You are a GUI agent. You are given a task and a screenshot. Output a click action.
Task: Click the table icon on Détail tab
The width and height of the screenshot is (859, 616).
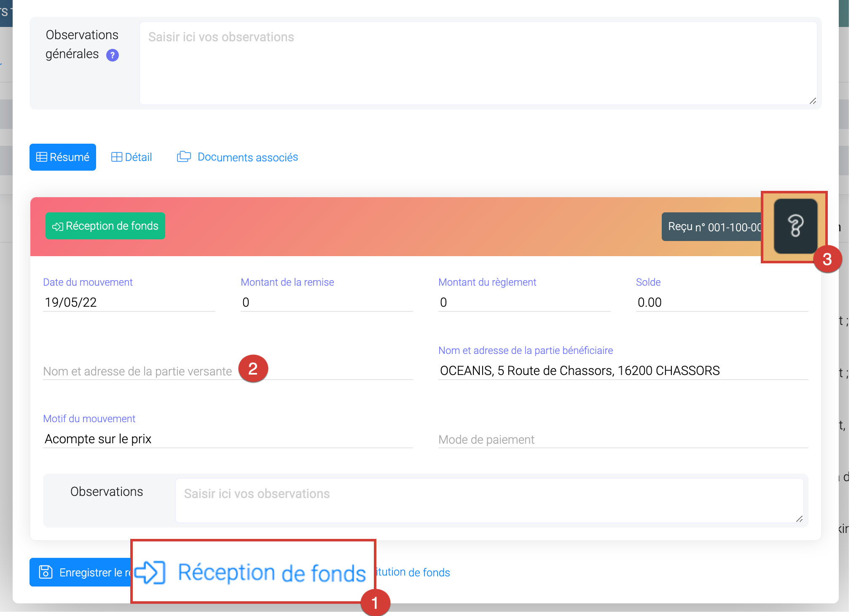(116, 157)
